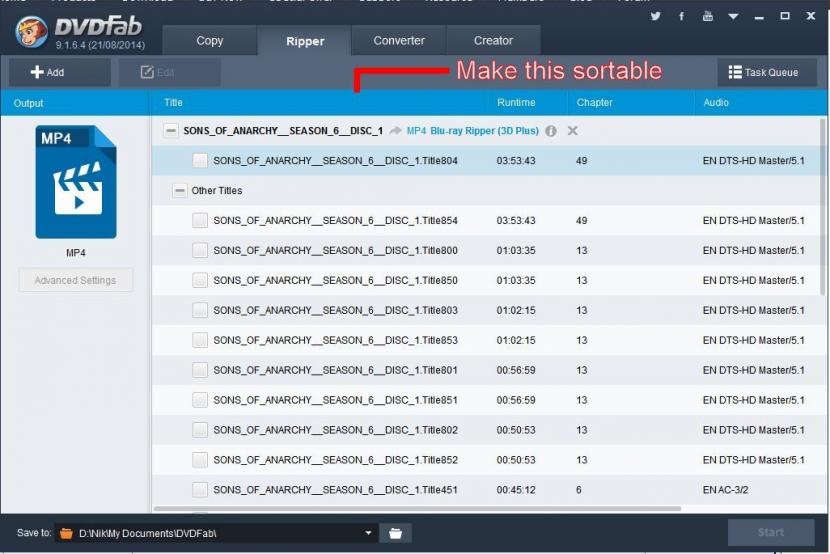Click the MP4 Blu-ray Ripper (3D Plus) link

(x=472, y=131)
